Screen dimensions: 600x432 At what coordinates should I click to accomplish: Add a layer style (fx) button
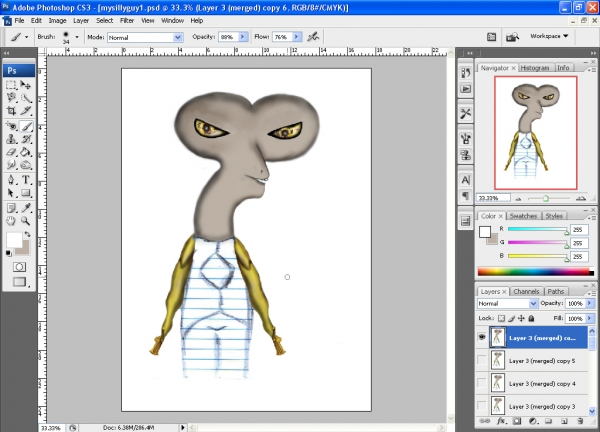tap(501, 421)
